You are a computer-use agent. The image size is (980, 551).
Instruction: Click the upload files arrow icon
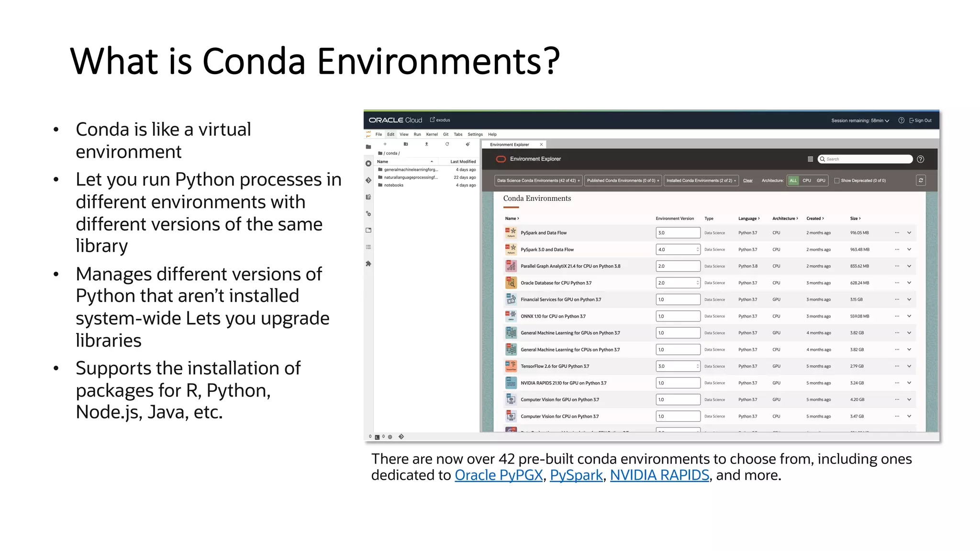[426, 144]
